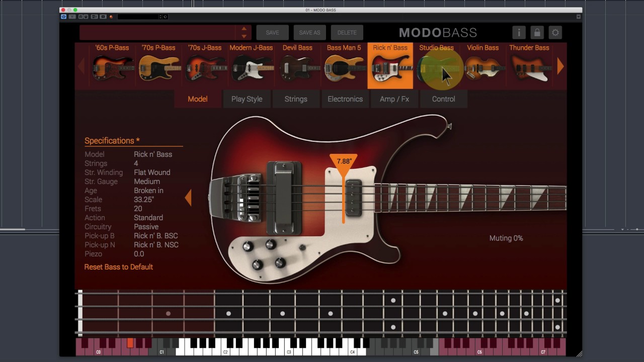Click the neck pickup on the pickguard

point(354,198)
